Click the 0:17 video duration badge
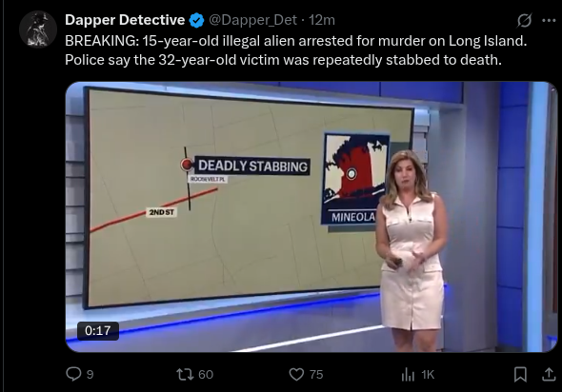 [98, 330]
